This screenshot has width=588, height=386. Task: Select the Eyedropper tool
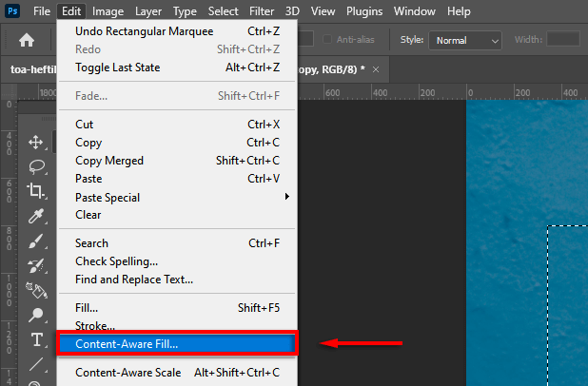coord(36,216)
